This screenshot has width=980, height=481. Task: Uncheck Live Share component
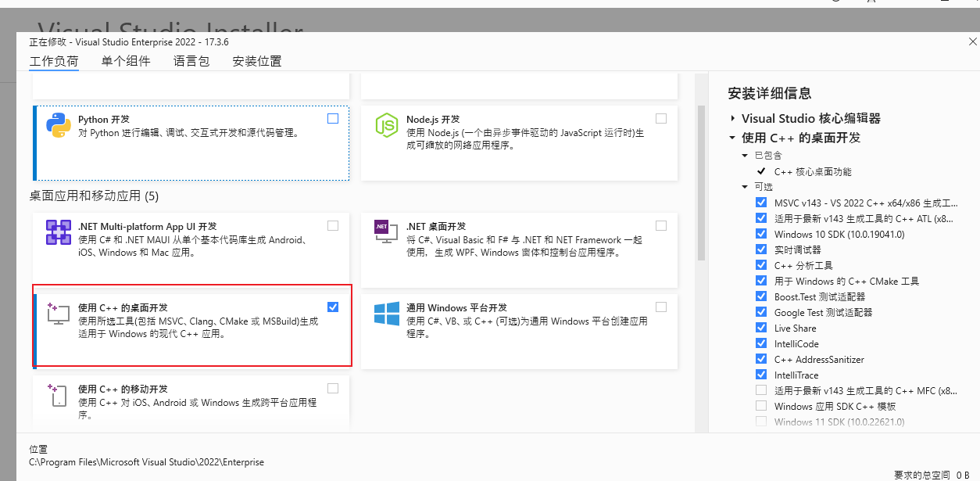761,328
